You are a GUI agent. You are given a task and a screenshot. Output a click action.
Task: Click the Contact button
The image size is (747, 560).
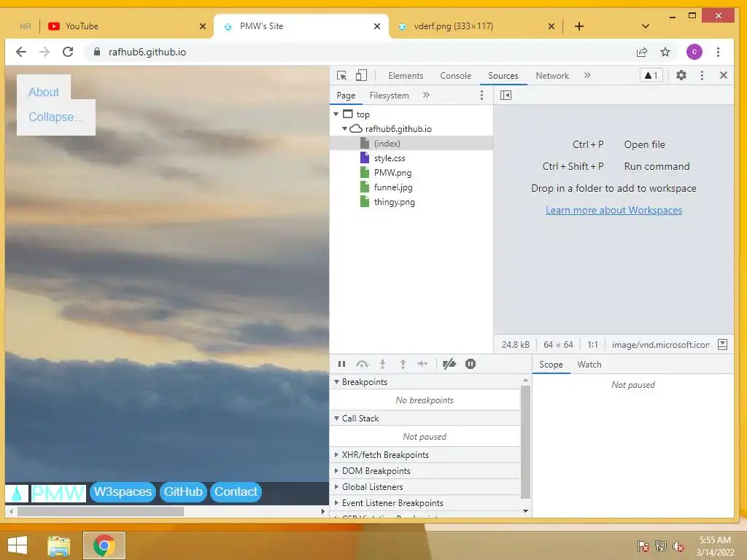[236, 492]
